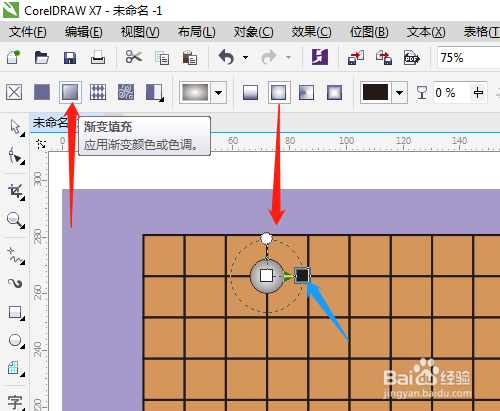Cut selection with the scissors icon
This screenshot has width=500, height=411.
pos(134,57)
